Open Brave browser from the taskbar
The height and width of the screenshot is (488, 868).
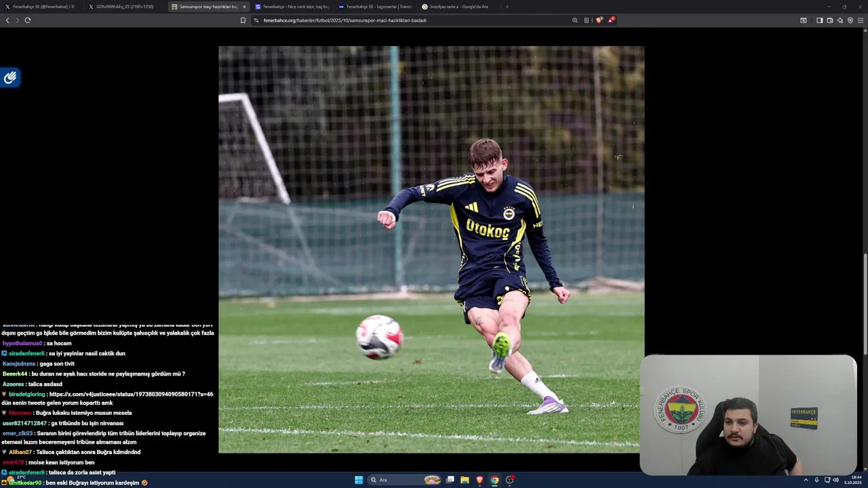coord(479,480)
